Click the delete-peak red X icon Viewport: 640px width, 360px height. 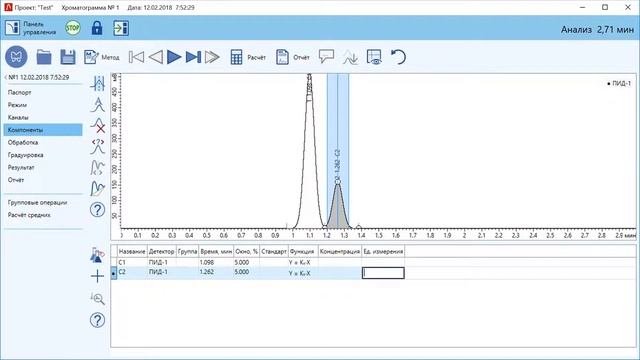click(98, 125)
